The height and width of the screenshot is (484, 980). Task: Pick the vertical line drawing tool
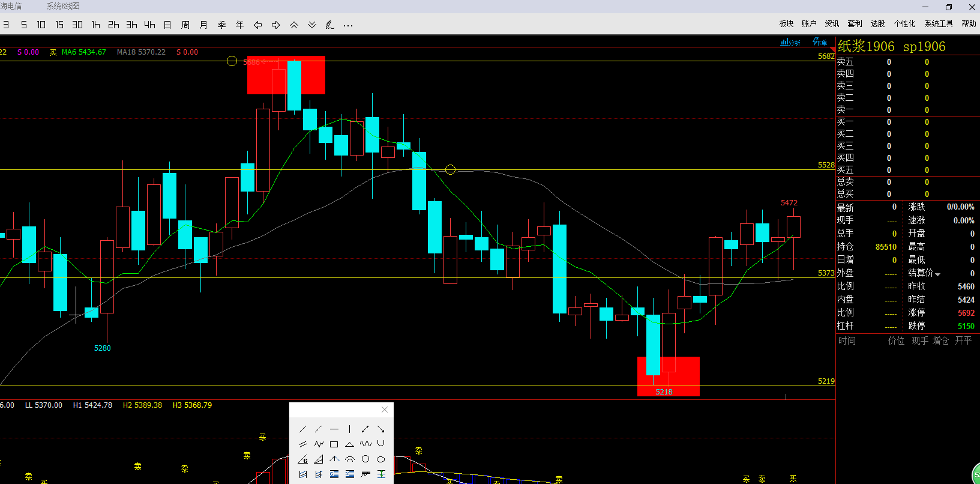(x=350, y=429)
